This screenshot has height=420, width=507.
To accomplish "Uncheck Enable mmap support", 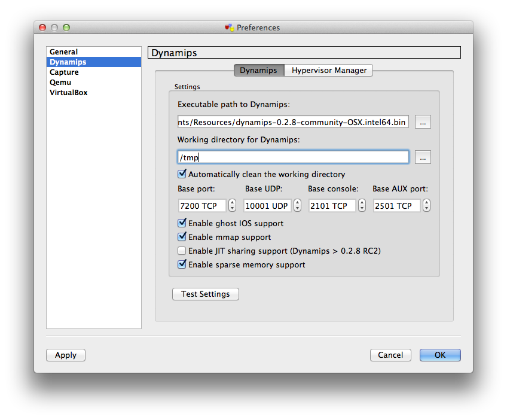I will click(182, 237).
